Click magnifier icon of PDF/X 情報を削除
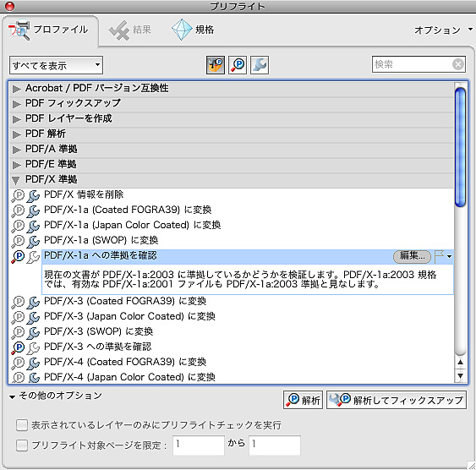This screenshot has width=476, height=470. click(18, 195)
